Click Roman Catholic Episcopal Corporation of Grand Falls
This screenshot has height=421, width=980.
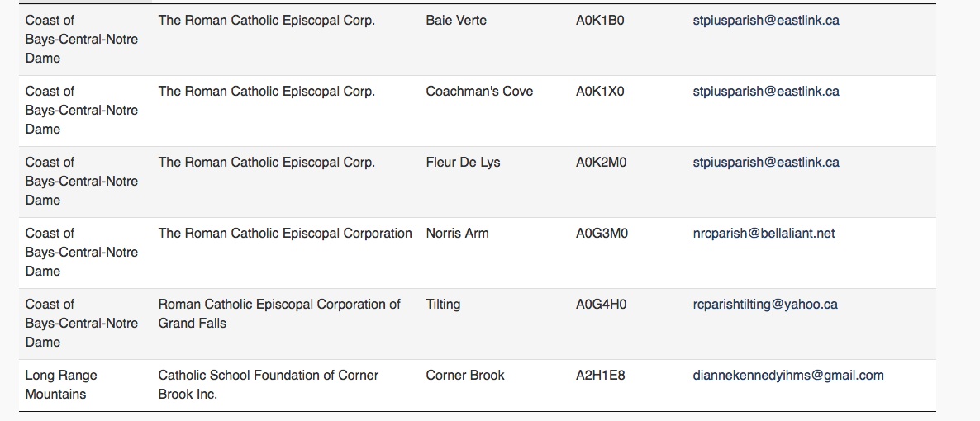(278, 314)
